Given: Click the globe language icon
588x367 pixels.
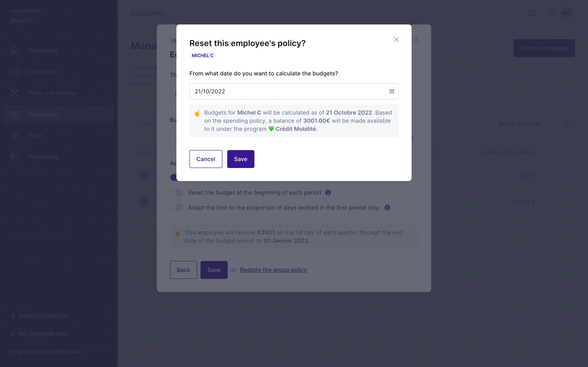Looking at the screenshot, I should 531,13.
